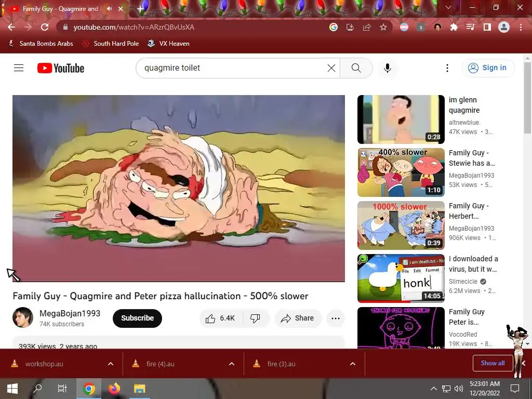The height and width of the screenshot is (399, 532).
Task: Open a new browser tab
Action: [x=140, y=9]
